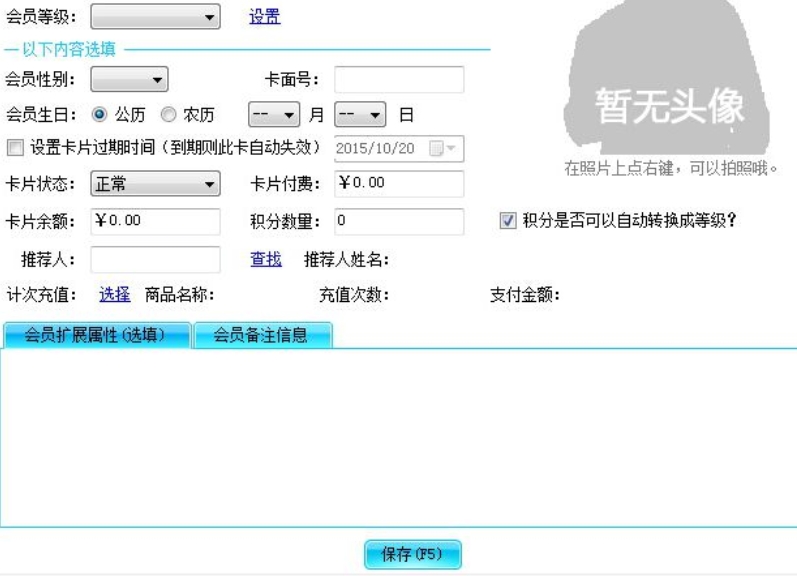Click the 卡片付费 amount field
Viewport: 797px width, 576px height.
(x=399, y=184)
